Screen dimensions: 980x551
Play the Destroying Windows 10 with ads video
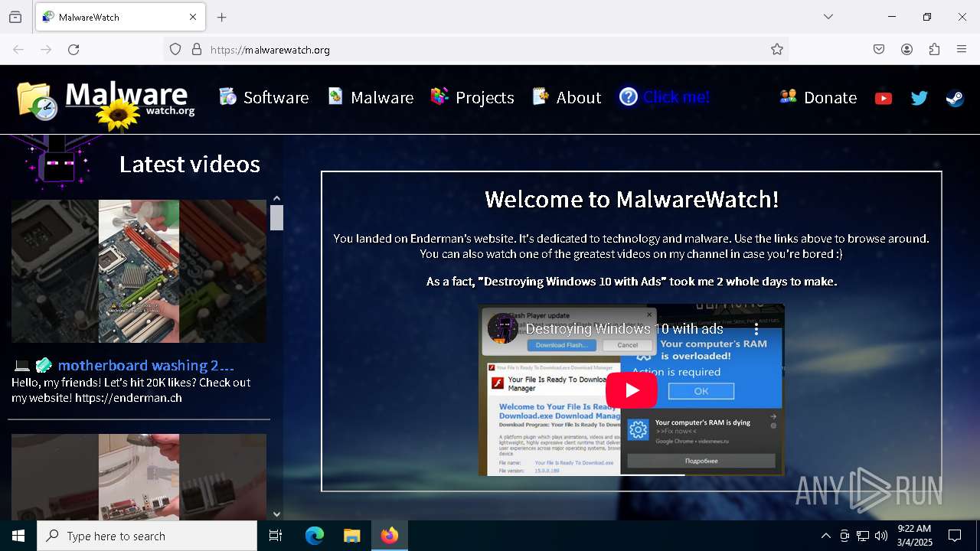[632, 390]
